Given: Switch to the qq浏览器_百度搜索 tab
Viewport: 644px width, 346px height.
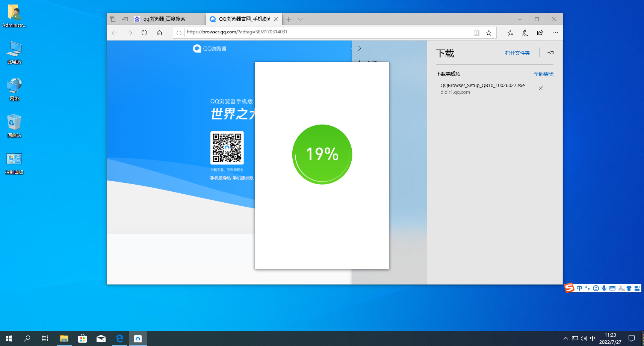Looking at the screenshot, I should (x=168, y=19).
